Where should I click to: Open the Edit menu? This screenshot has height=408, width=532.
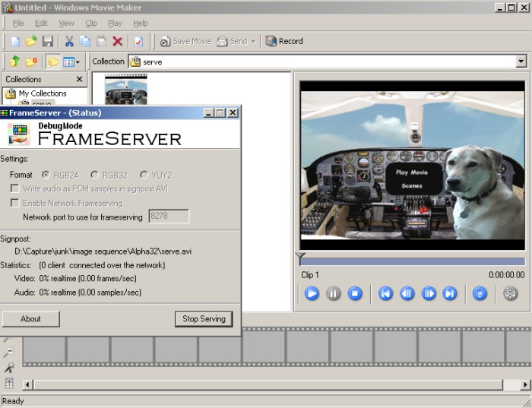(41, 24)
